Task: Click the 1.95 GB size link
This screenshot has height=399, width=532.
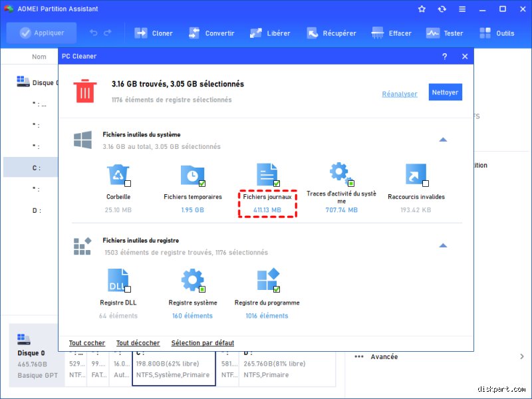Action: (x=192, y=209)
